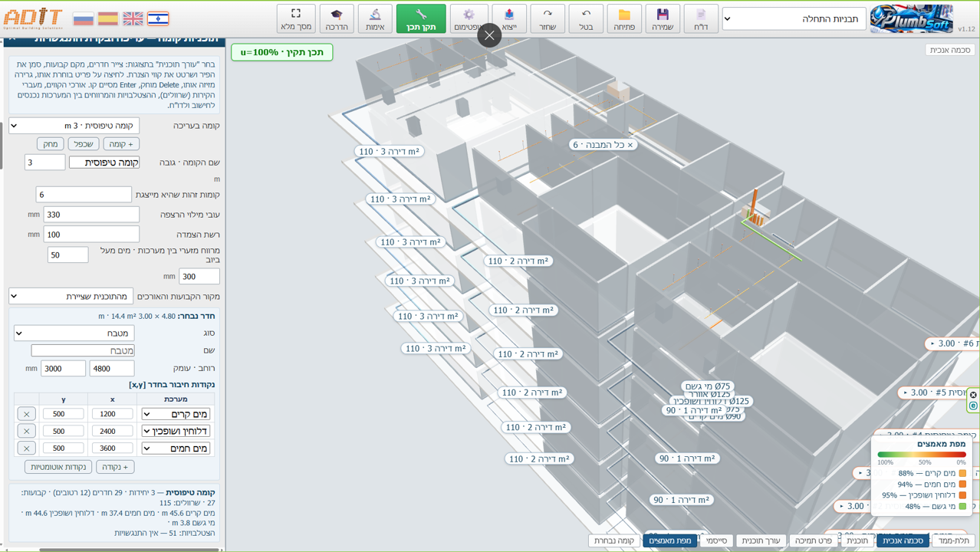Select the topmost '110 · 3 דירה m²' label
This screenshot has height=552, width=980.
point(390,152)
